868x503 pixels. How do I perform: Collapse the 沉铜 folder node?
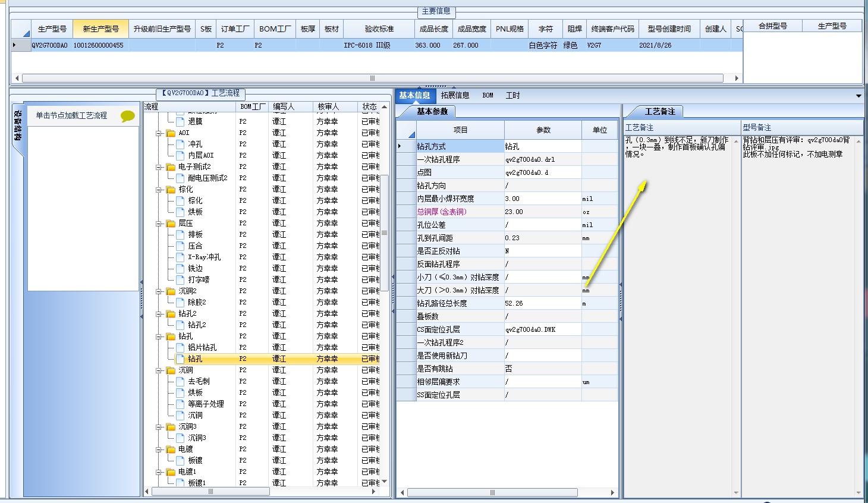coord(159,370)
